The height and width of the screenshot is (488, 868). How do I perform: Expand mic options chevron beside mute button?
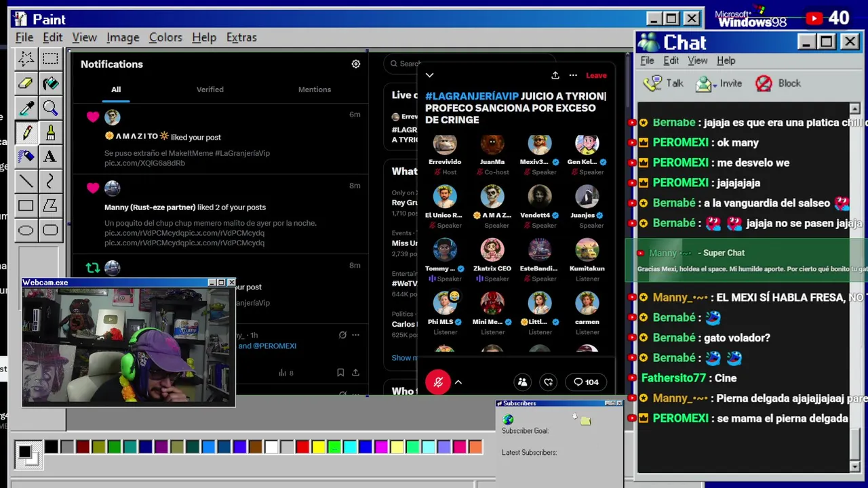click(x=458, y=382)
